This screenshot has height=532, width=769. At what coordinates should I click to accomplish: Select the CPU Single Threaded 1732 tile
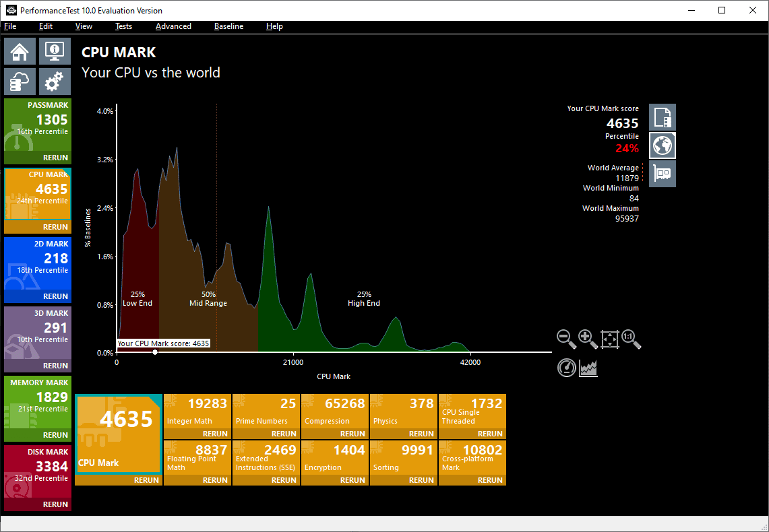472,411
